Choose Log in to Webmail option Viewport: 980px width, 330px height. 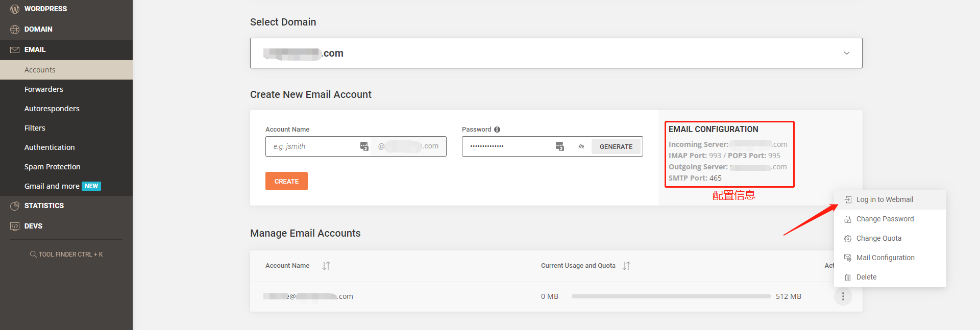890,200
